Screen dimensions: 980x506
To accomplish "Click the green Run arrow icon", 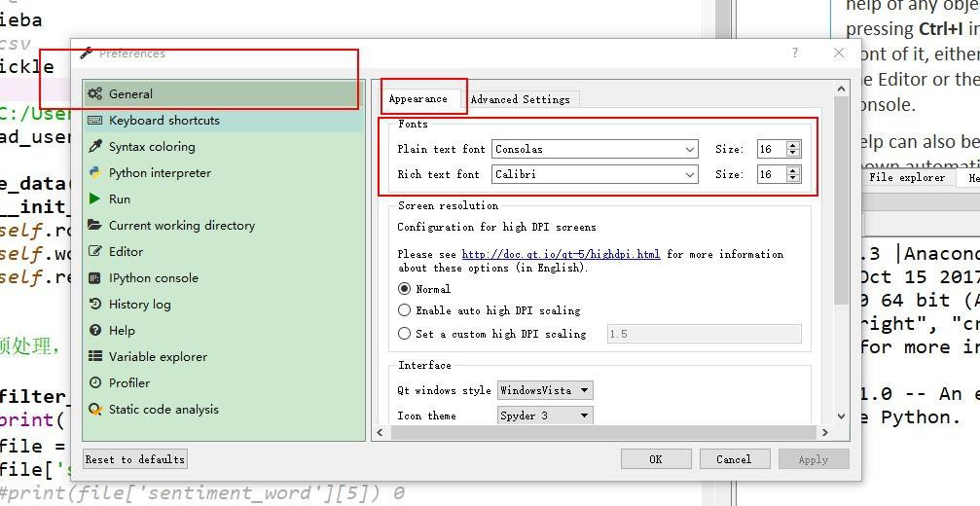I will point(95,199).
